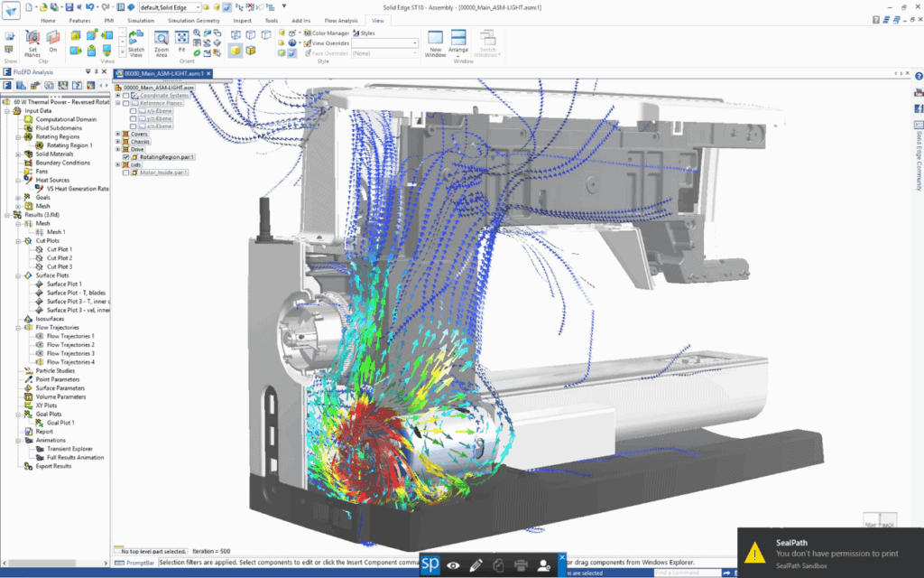Click the Arrange windows button
The width and height of the screenshot is (924, 578).
click(x=457, y=43)
